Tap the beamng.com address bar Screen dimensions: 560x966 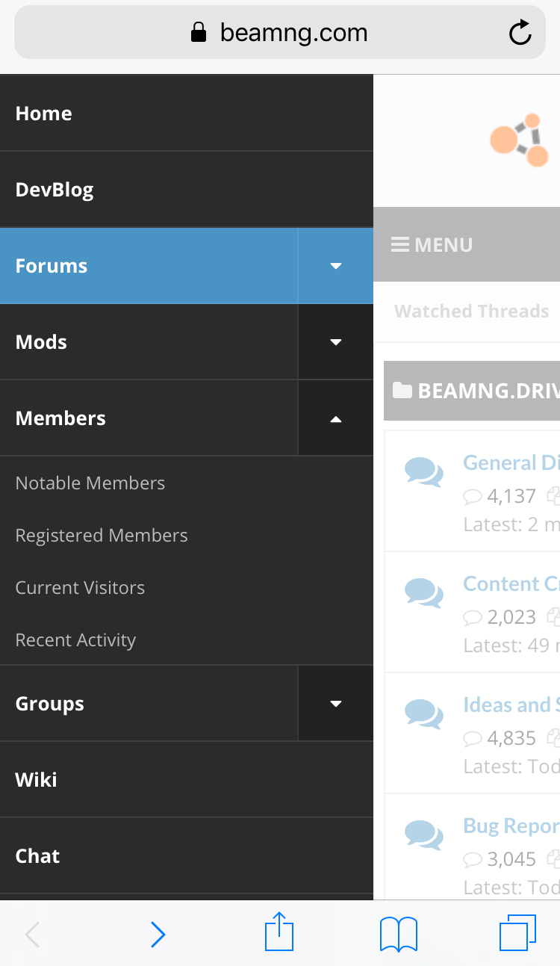(280, 32)
